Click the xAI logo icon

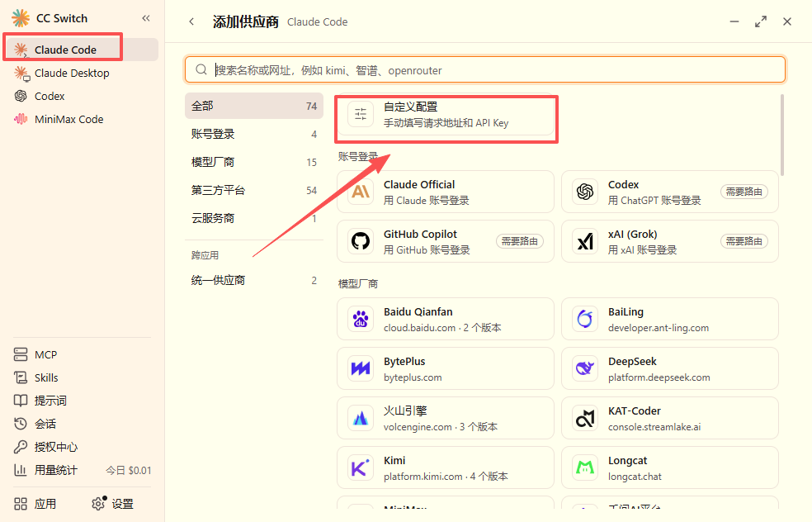click(585, 241)
